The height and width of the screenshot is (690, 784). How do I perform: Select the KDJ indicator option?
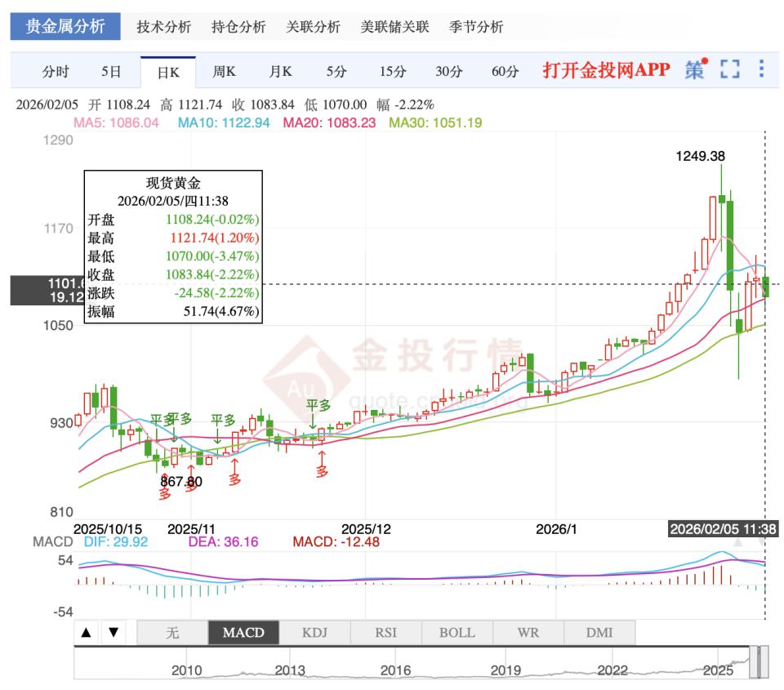[314, 633]
